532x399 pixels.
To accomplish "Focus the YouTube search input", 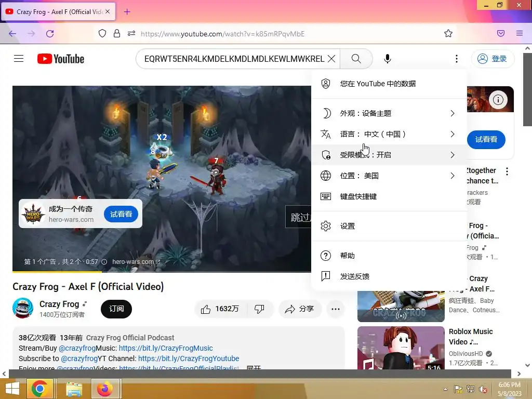I will (234, 59).
